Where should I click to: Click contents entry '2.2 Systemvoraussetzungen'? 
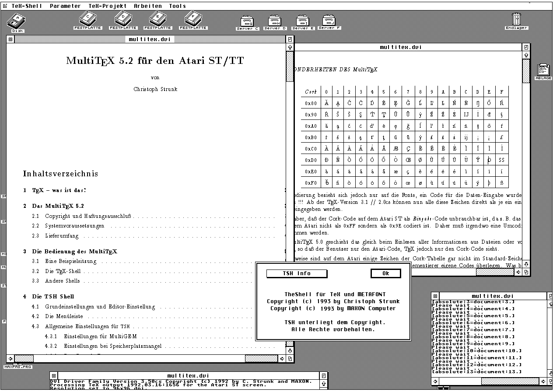68,226
